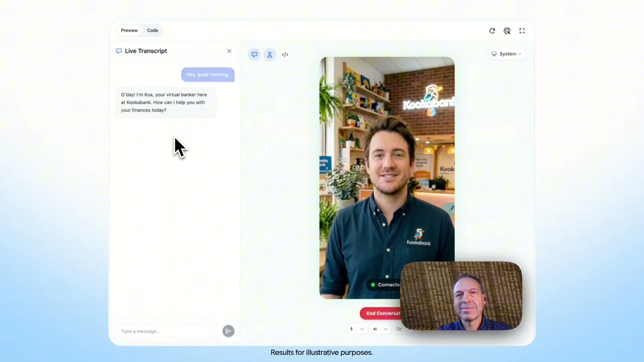Image resolution: width=644 pixels, height=362 pixels.
Task: Expand the preview to fullscreen
Action: click(522, 31)
